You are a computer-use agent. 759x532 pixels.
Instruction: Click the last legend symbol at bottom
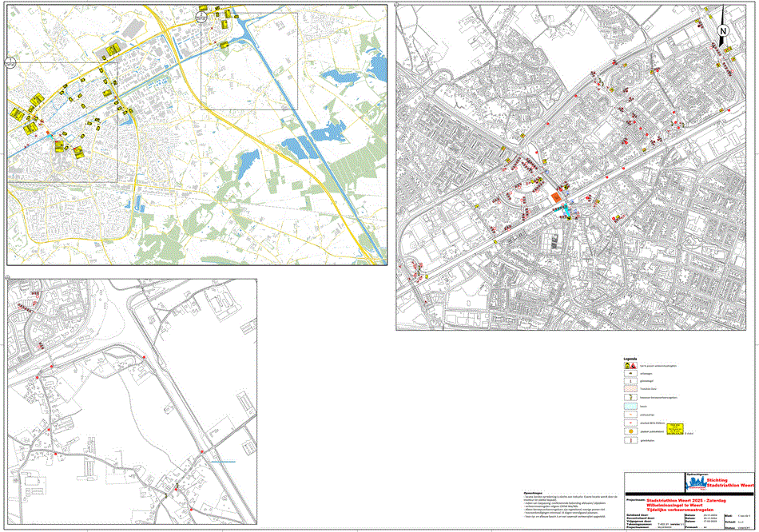coord(630,440)
